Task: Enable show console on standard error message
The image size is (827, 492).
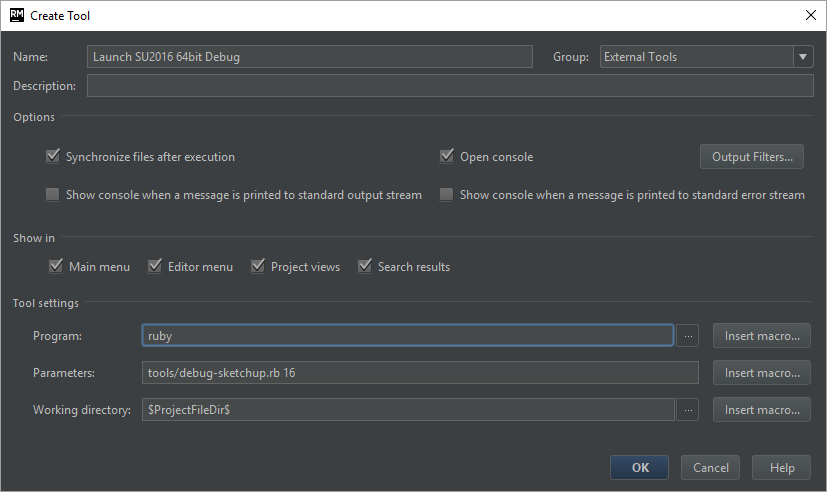Action: coord(447,195)
